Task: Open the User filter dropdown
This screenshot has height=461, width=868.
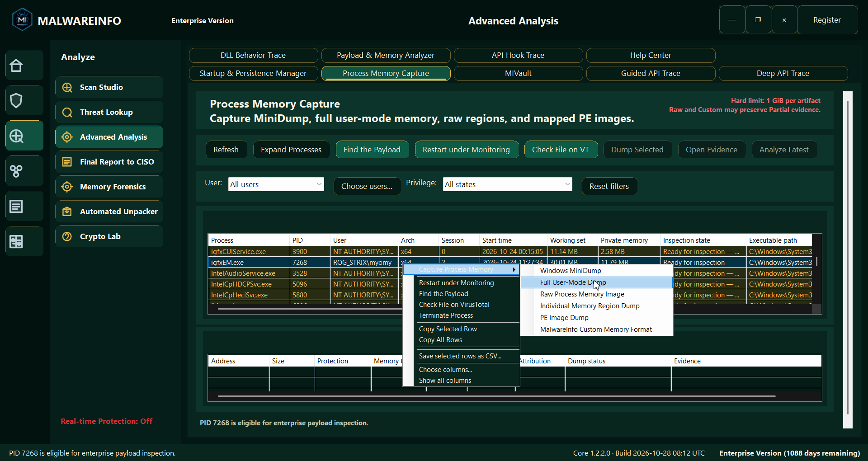Action: (x=276, y=184)
